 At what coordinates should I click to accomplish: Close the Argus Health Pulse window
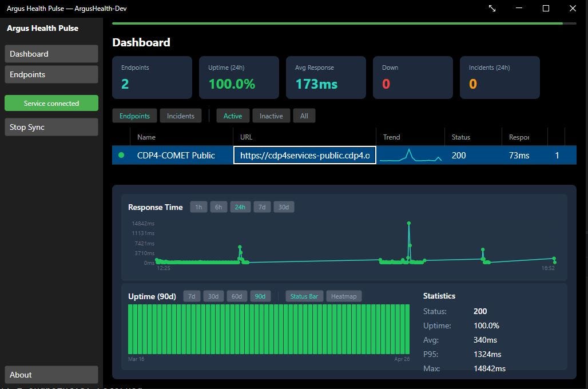[x=573, y=8]
